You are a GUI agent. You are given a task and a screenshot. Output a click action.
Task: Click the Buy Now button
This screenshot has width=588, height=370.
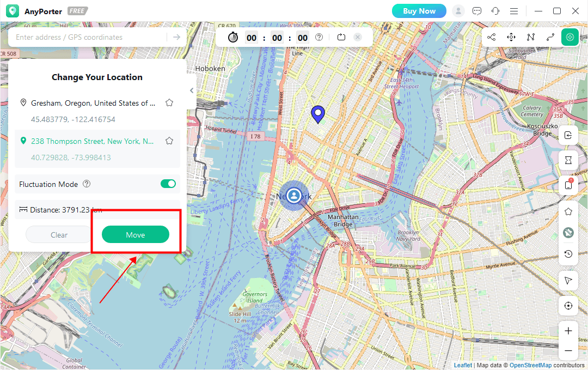click(419, 11)
